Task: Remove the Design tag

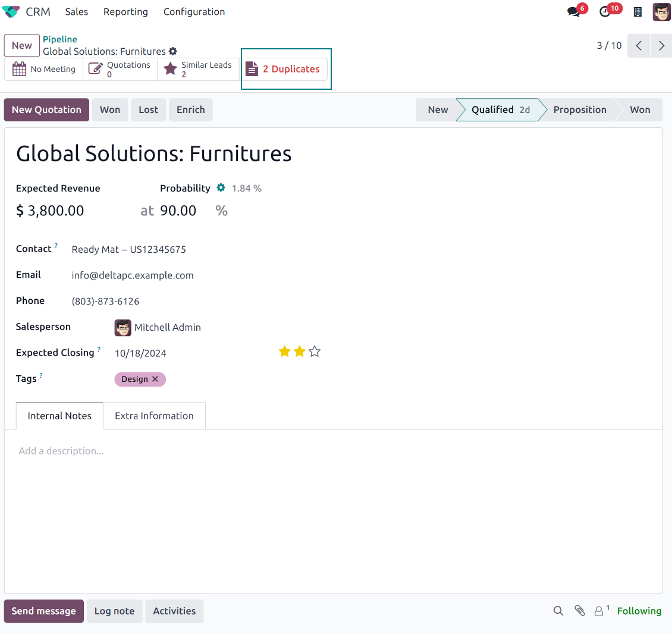Action: (155, 379)
